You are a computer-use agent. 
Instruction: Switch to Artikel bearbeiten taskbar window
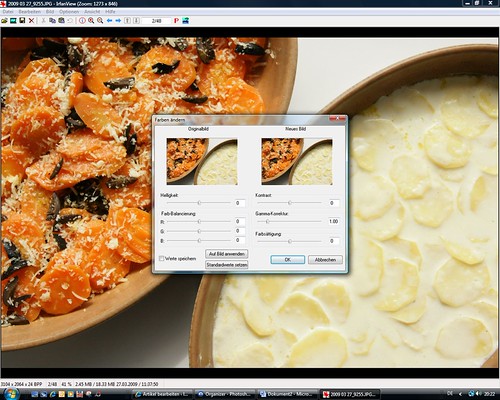point(162,394)
